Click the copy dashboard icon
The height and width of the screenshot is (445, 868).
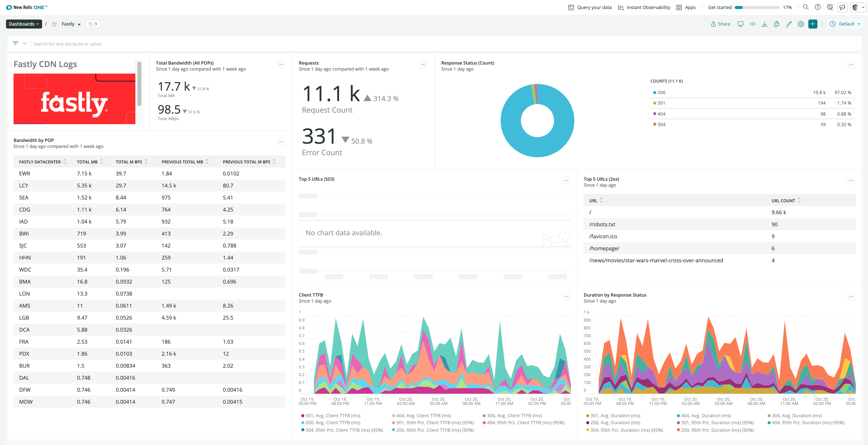click(x=776, y=24)
